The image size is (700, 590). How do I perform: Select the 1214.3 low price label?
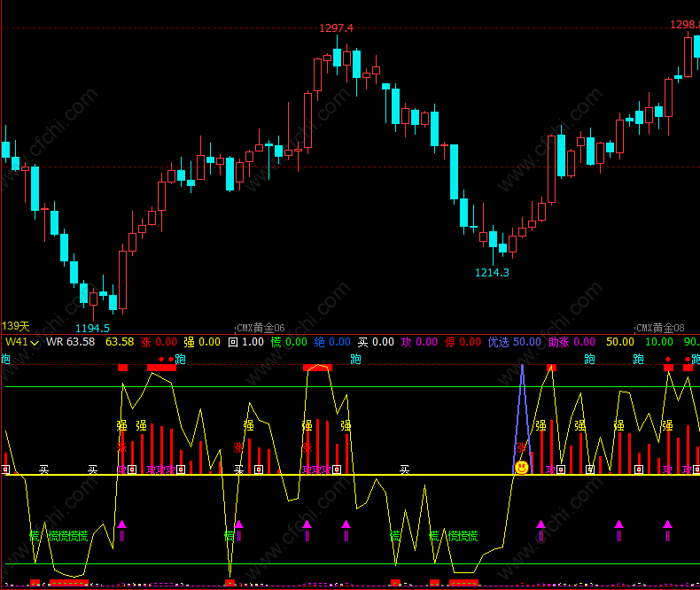[x=492, y=273]
